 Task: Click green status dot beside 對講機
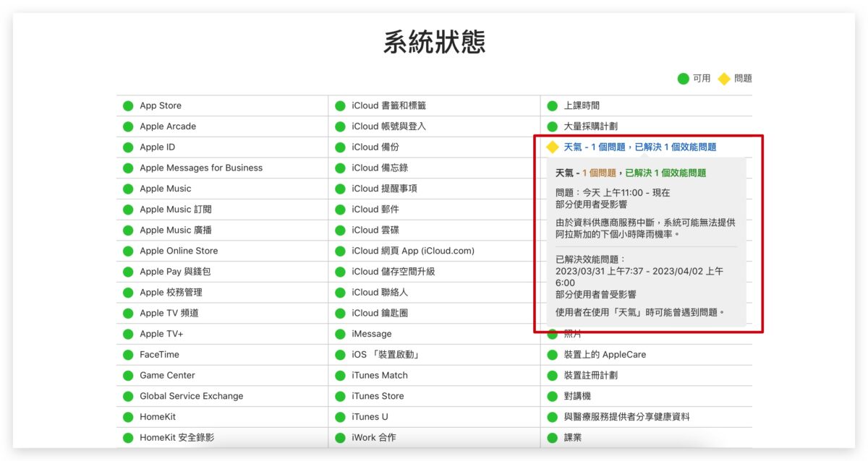tap(553, 396)
